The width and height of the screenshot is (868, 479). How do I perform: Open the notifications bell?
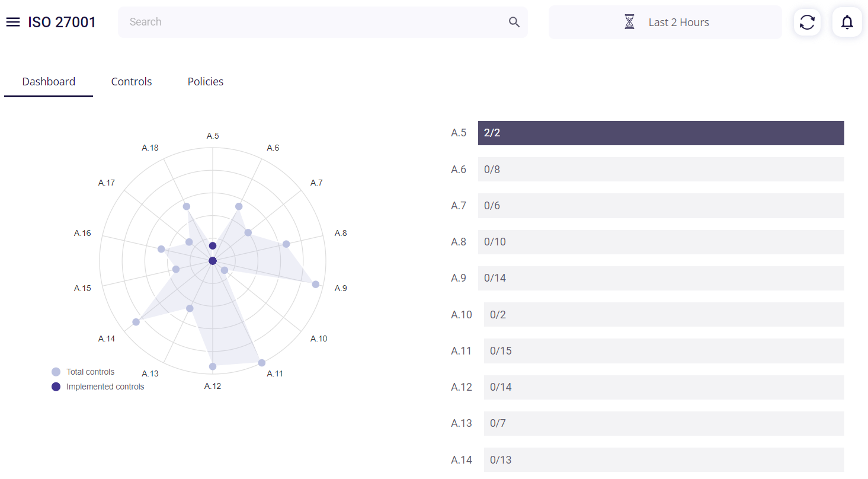point(847,23)
